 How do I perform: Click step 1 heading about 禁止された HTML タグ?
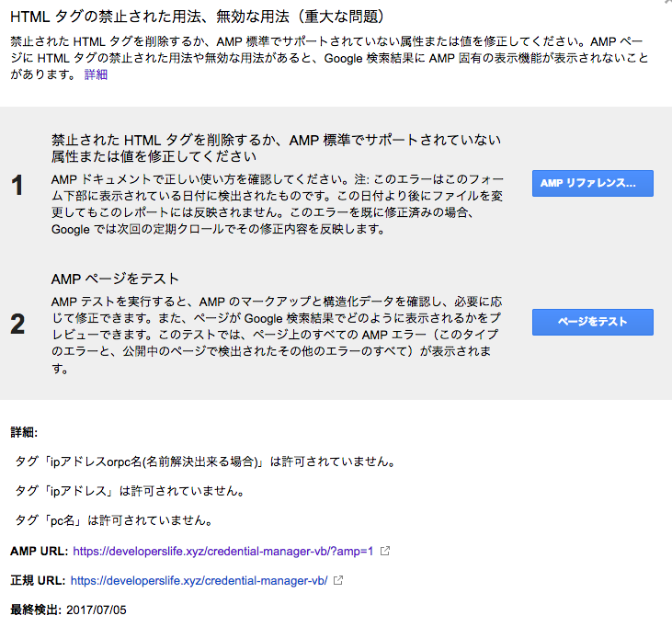tap(276, 149)
